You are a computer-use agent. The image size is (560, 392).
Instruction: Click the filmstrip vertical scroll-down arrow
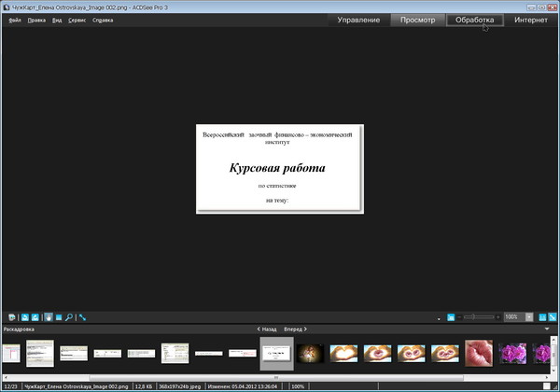pyautogui.click(x=553, y=371)
